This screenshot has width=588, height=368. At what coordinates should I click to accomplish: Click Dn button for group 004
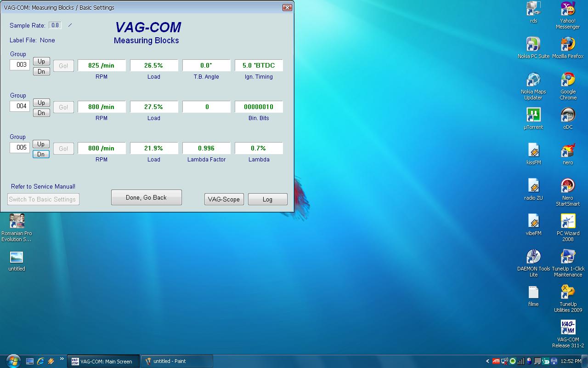pyautogui.click(x=41, y=113)
